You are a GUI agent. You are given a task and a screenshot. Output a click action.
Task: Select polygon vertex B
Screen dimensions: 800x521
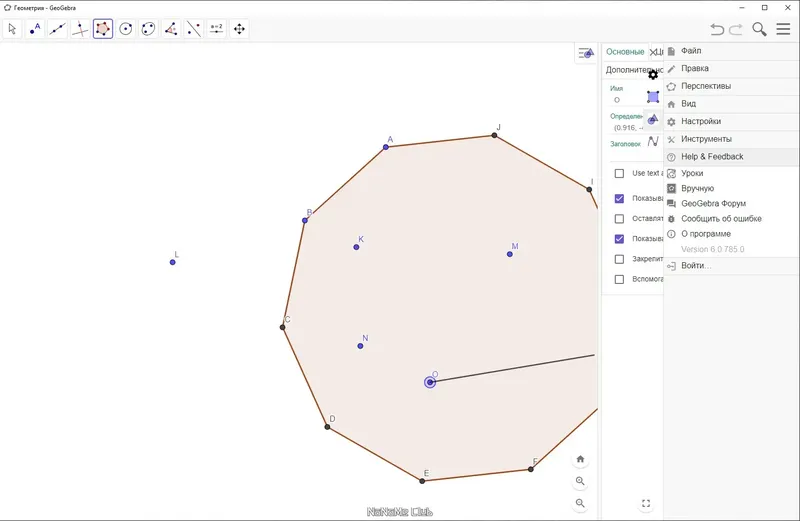[x=305, y=220]
